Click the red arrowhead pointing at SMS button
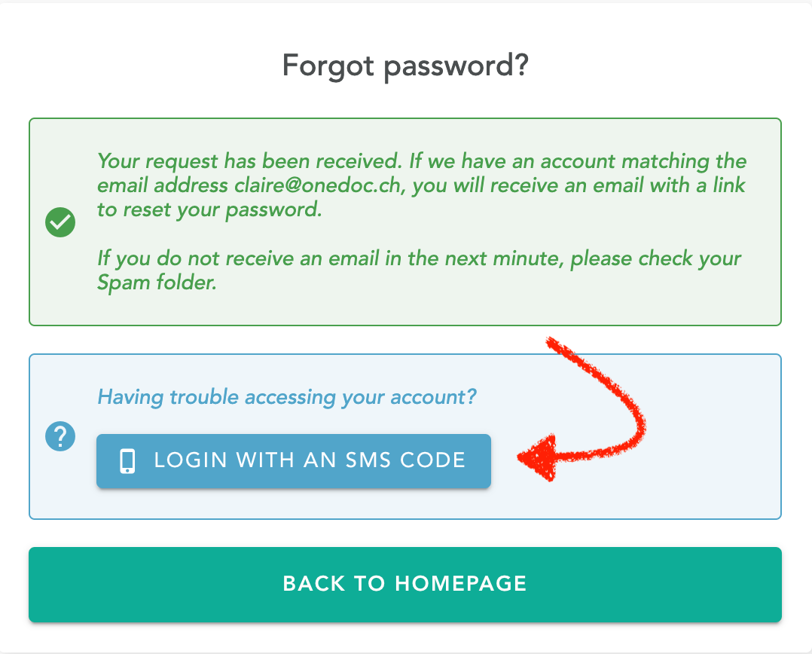812x654 pixels. [539, 458]
